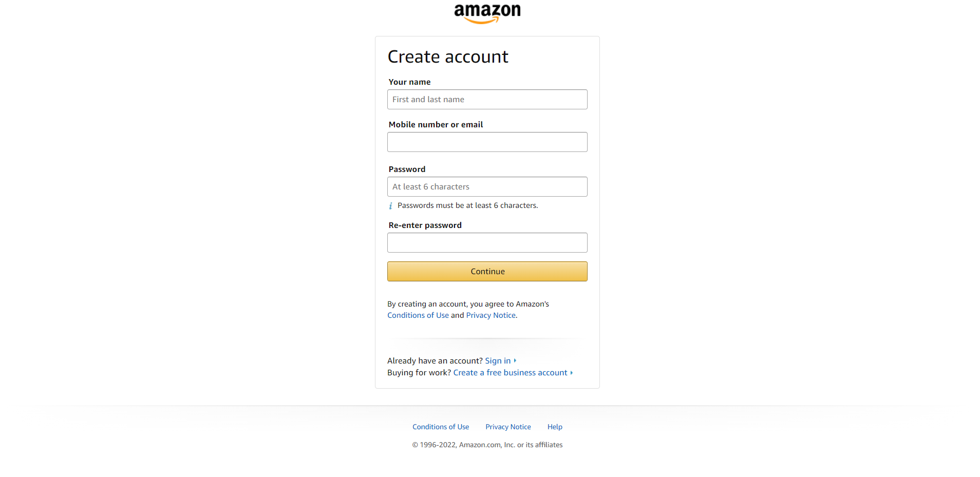The image size is (980, 477).
Task: Open the Help link in footer
Action: point(555,427)
